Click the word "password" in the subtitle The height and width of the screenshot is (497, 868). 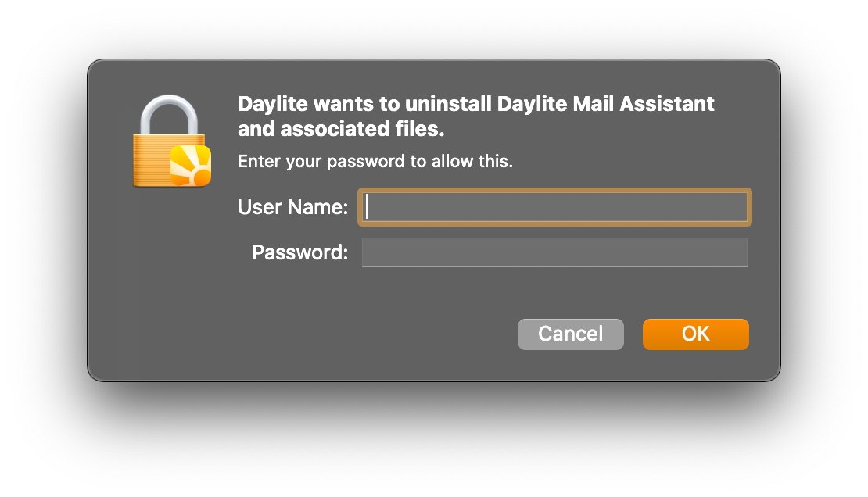click(363, 162)
